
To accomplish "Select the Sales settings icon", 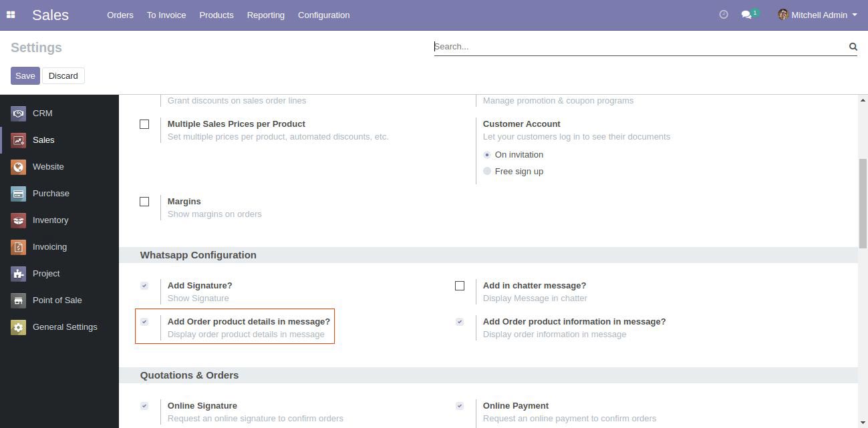I will click(19, 140).
